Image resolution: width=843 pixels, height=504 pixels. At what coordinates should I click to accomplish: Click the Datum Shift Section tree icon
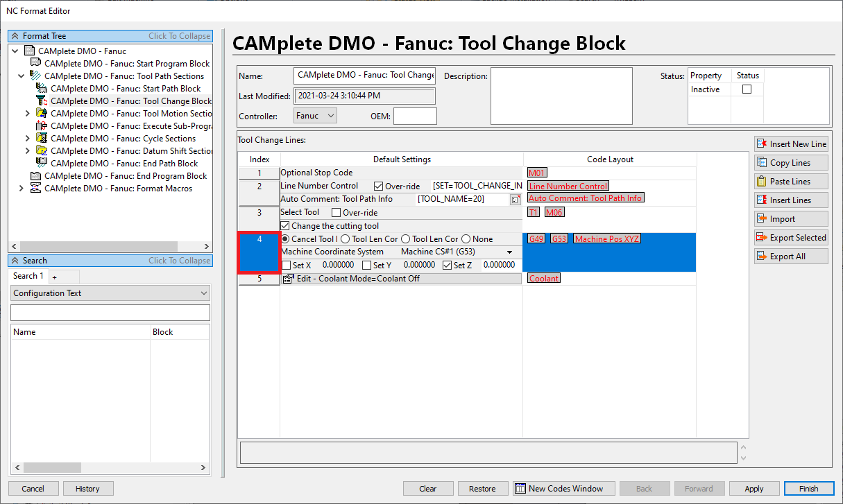click(42, 150)
